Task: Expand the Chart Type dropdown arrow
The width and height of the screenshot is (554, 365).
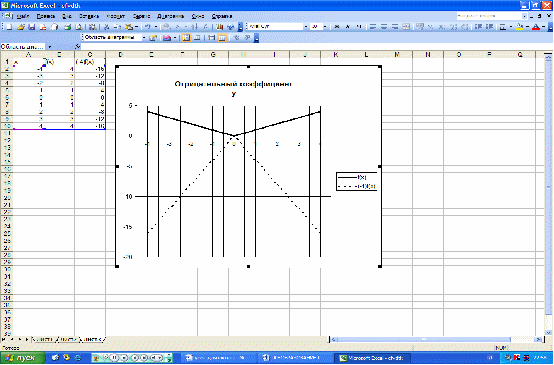Action: tap(175, 37)
